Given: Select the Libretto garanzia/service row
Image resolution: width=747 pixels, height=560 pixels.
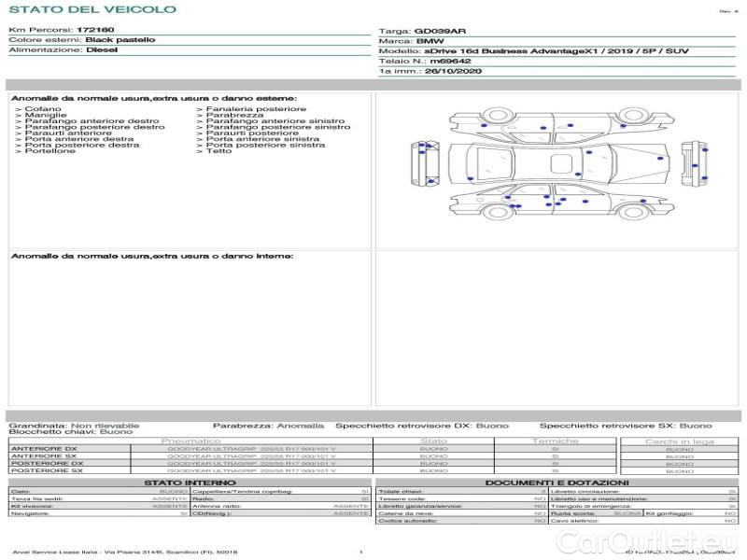Looking at the screenshot, I should pos(461,506).
